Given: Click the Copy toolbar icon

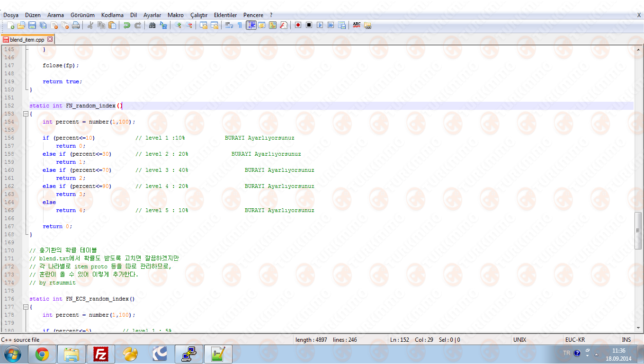Looking at the screenshot, I should coord(101,25).
